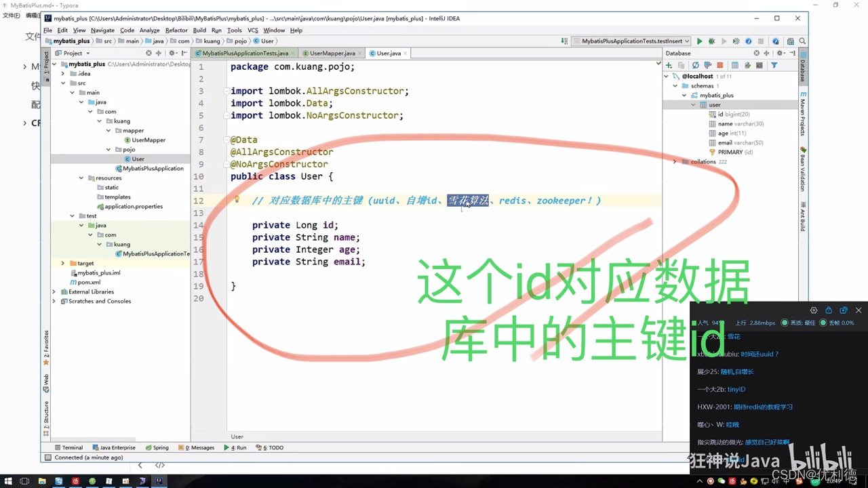This screenshot has width=868, height=488.
Task: Click line 14 'private Long id;' in editor
Action: tap(295, 225)
